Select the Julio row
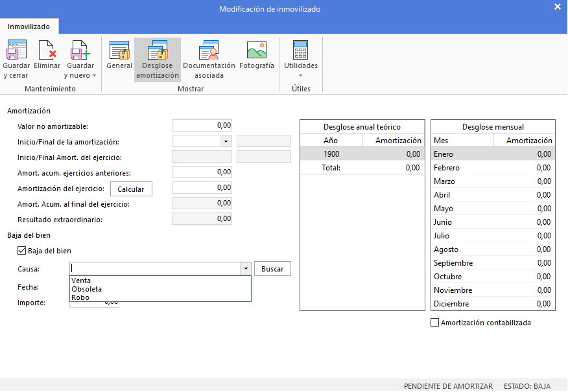Viewport: 568px width, 392px height. point(493,236)
